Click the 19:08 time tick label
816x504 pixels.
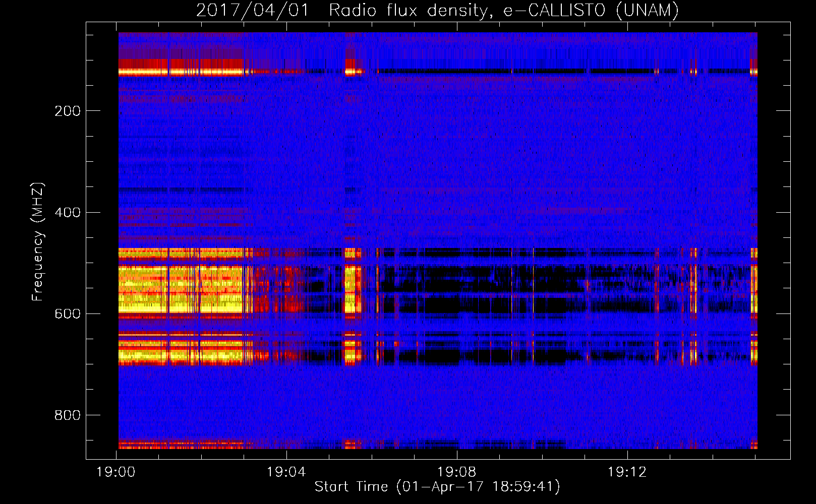pyautogui.click(x=457, y=472)
